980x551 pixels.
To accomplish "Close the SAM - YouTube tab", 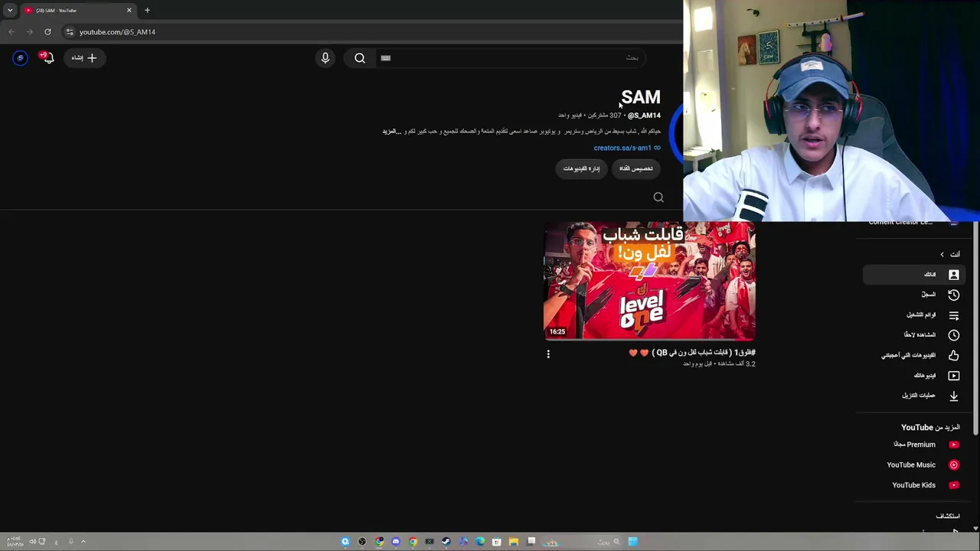I will coord(129,11).
